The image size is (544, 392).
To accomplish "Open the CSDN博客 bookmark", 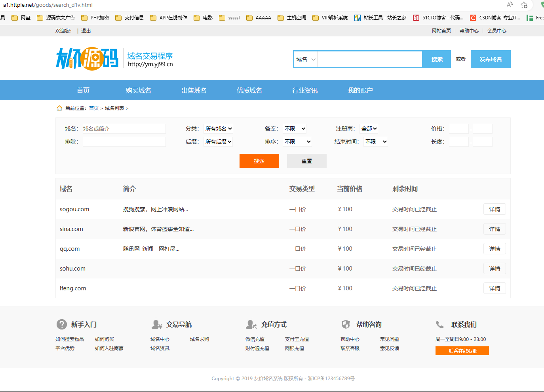I will [495, 18].
